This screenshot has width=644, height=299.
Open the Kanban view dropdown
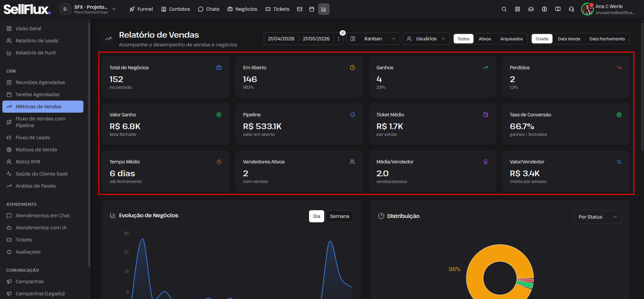pyautogui.click(x=373, y=39)
